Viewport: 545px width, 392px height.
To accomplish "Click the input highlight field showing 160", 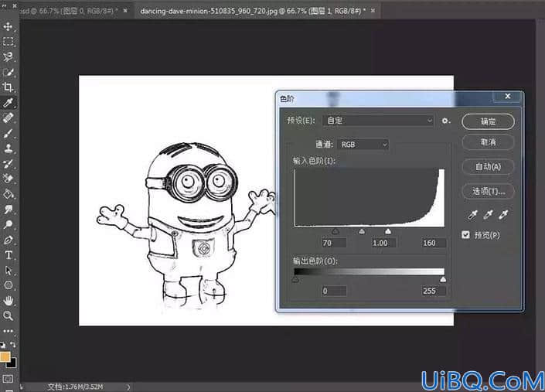I will (x=434, y=243).
